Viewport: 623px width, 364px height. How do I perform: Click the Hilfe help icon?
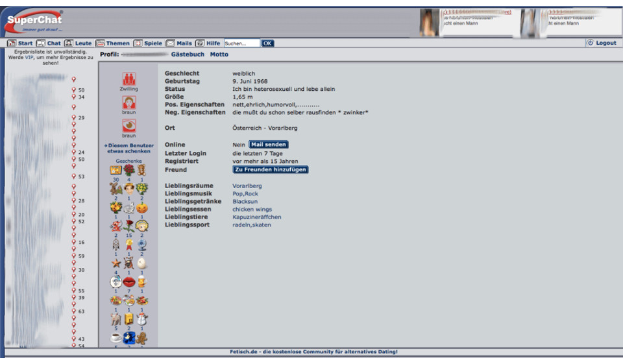[200, 43]
